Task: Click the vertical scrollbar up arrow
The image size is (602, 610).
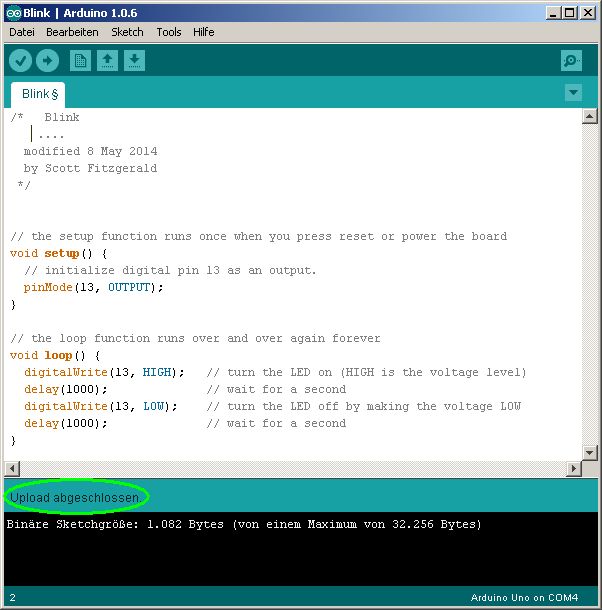Action: point(590,116)
